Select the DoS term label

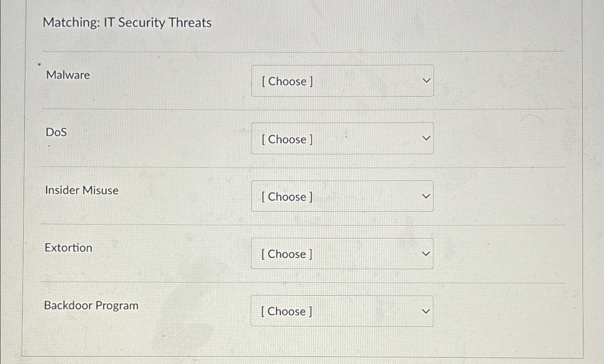point(56,132)
